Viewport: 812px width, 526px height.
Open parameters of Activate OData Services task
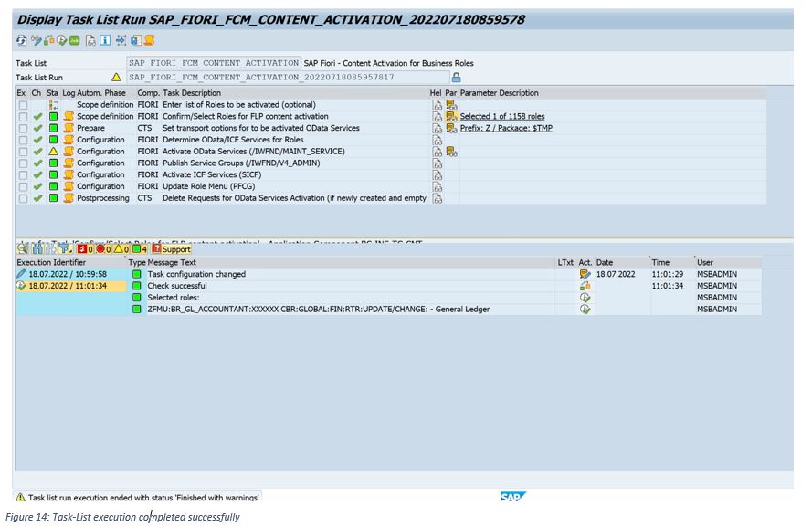point(451,152)
